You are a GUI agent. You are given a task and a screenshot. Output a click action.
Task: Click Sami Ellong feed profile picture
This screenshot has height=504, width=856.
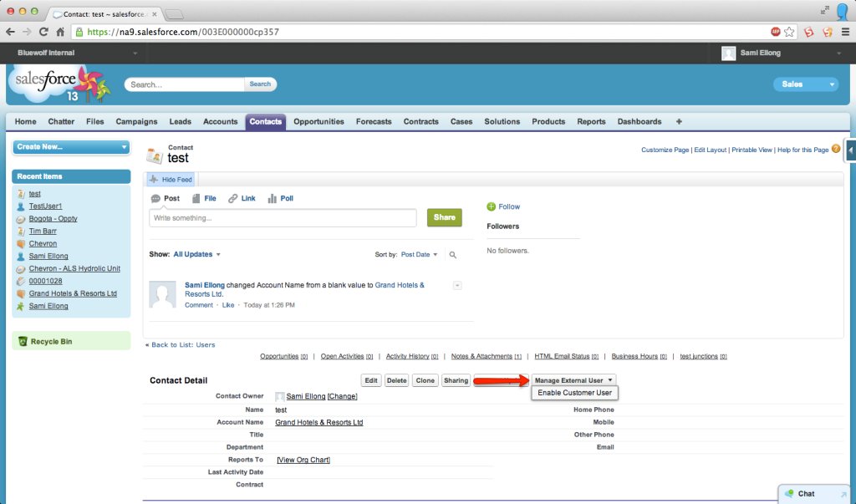pyautogui.click(x=163, y=295)
